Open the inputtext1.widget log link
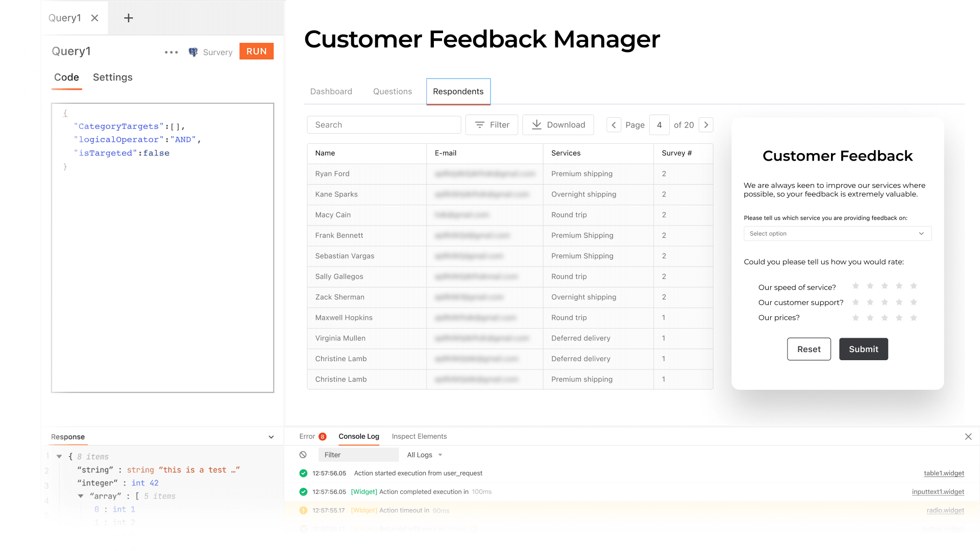The image size is (980, 551). tap(938, 491)
